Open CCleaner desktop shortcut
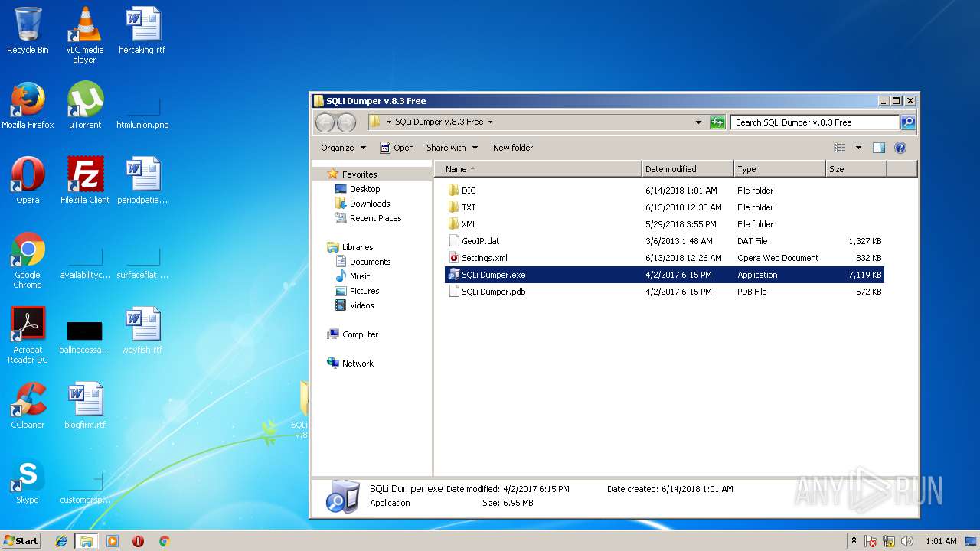The width and height of the screenshot is (980, 551). point(28,406)
